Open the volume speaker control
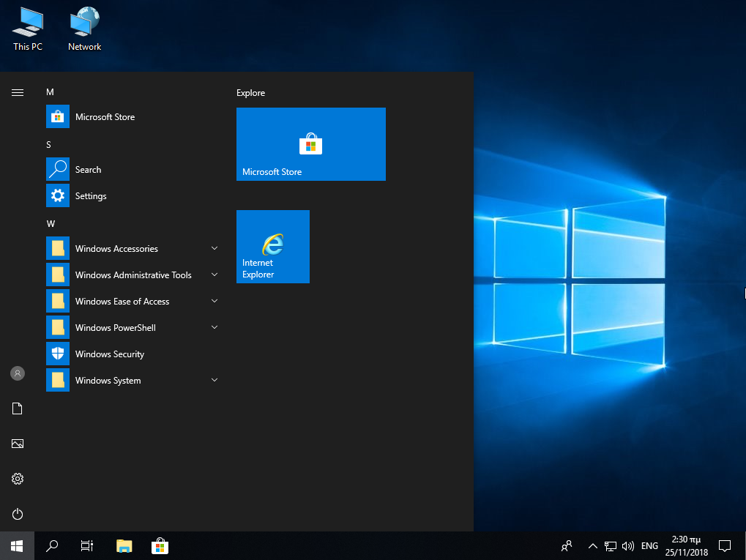746x560 pixels. 627,545
